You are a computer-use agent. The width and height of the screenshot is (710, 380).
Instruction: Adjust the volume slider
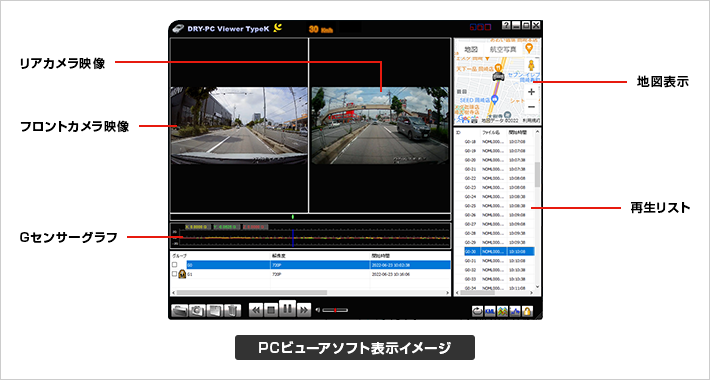335,310
